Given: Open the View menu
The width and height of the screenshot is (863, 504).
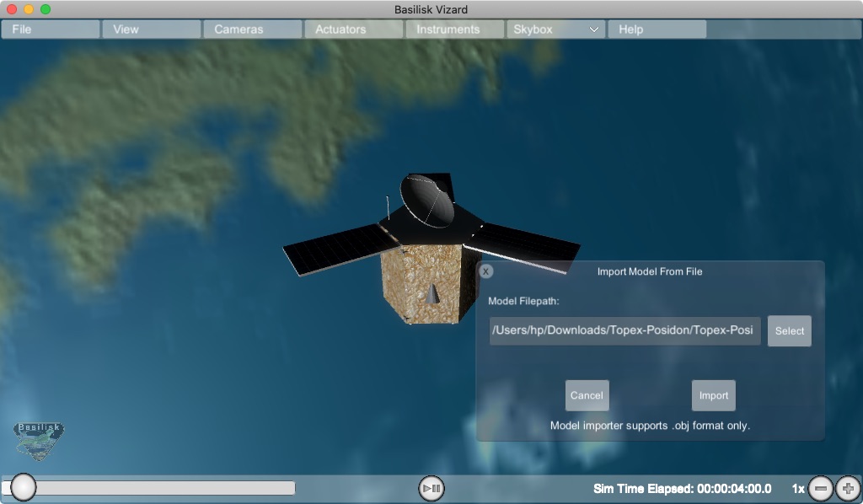Looking at the screenshot, I should point(152,29).
